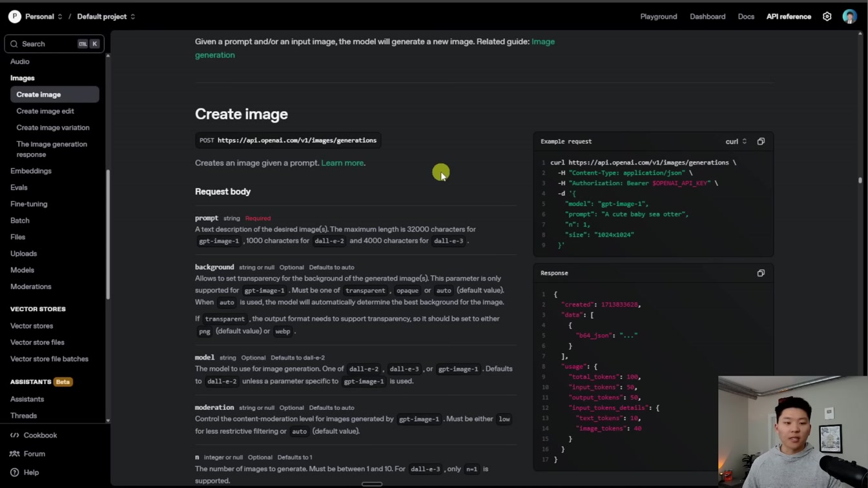The width and height of the screenshot is (868, 488).
Task: Click the Example request panel title
Action: (x=566, y=141)
